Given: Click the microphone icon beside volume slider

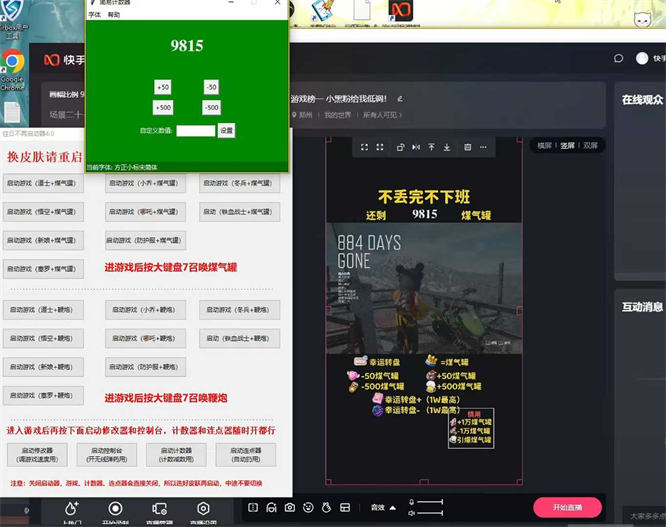Looking at the screenshot, I should (x=411, y=502).
